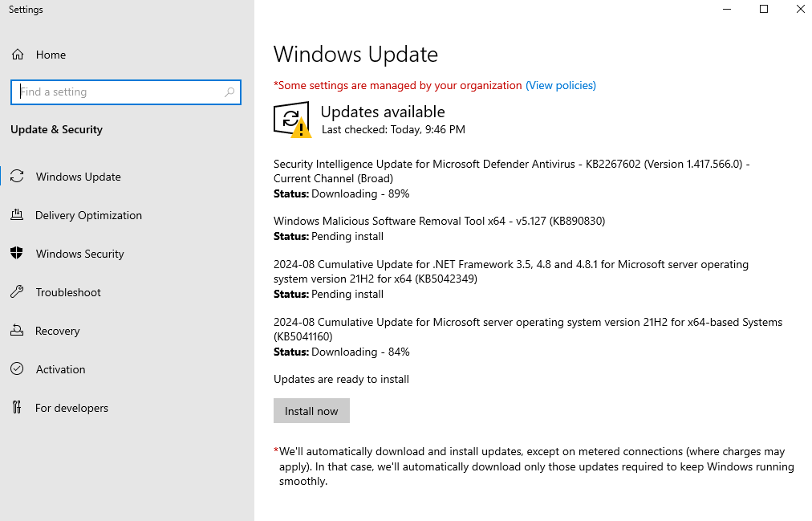The width and height of the screenshot is (812, 521).
Task: Click the Recovery icon in sidebar
Action: [17, 331]
